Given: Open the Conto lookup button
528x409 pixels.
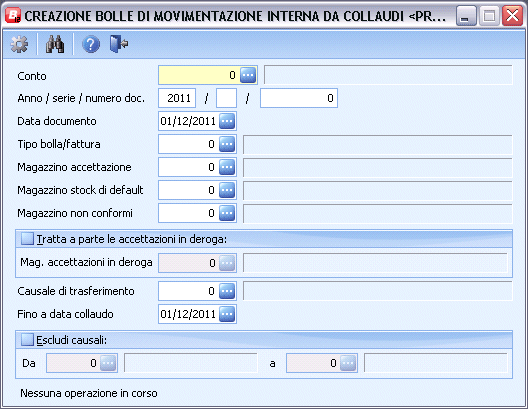Looking at the screenshot, I should pyautogui.click(x=248, y=75).
